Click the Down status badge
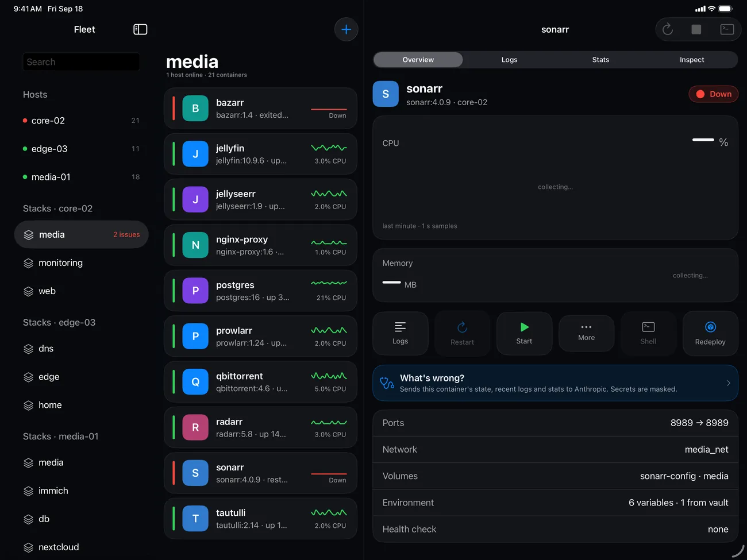Screen dimensions: 747x560 pos(714,94)
